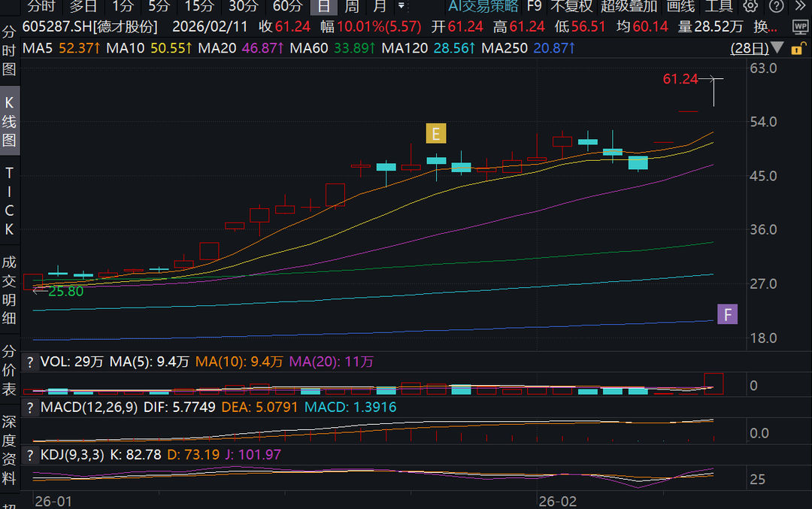This screenshot has height=509, width=812.
Task: Switch to 分时图 side tab
Action: tap(10, 51)
